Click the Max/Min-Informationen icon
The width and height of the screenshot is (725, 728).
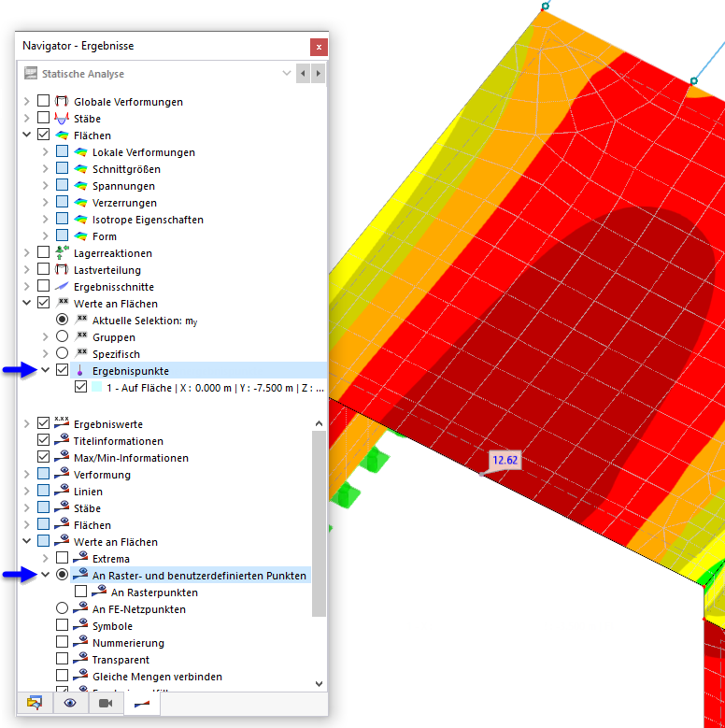pyautogui.click(x=62, y=457)
